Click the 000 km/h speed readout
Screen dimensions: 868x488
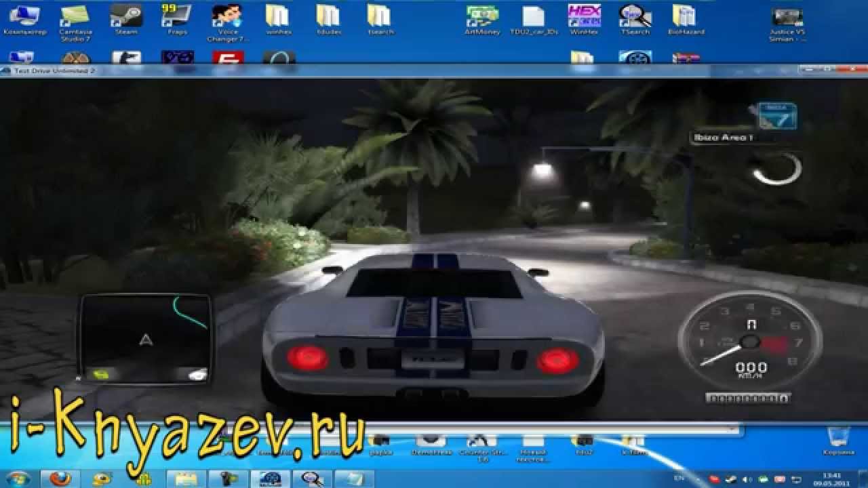point(751,370)
